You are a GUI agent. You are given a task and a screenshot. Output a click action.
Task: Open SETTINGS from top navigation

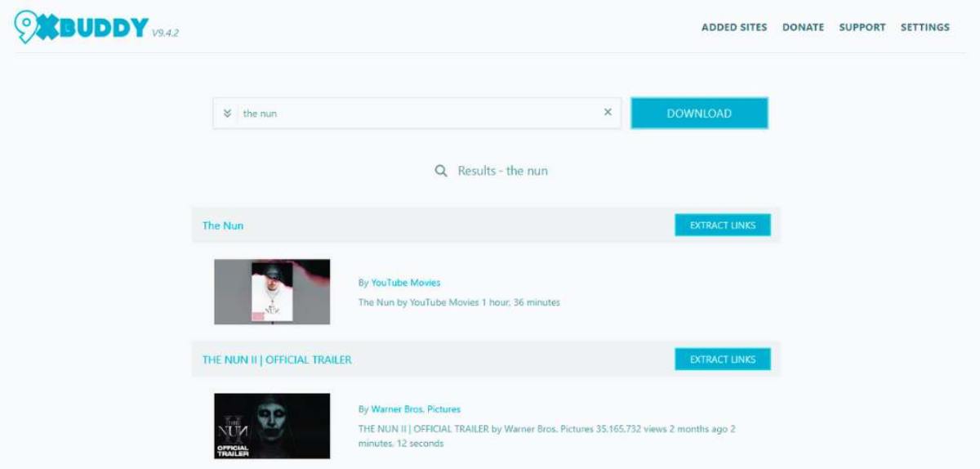point(925,27)
